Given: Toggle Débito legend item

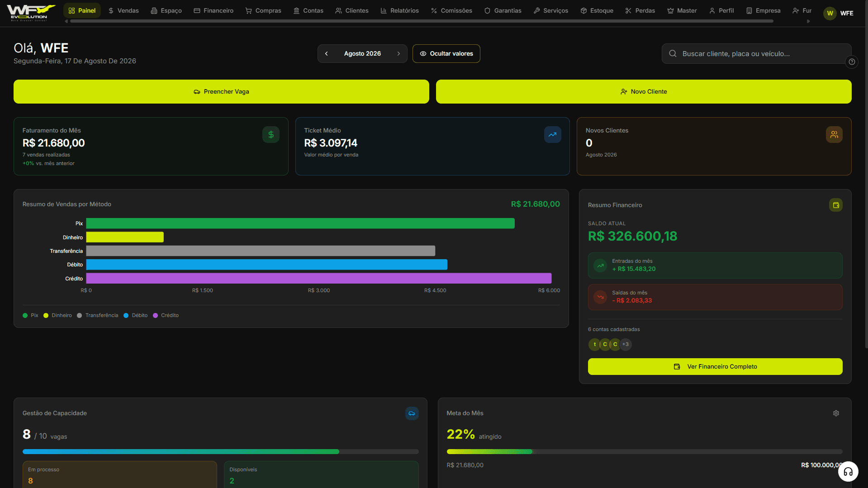Looking at the screenshot, I should (135, 315).
